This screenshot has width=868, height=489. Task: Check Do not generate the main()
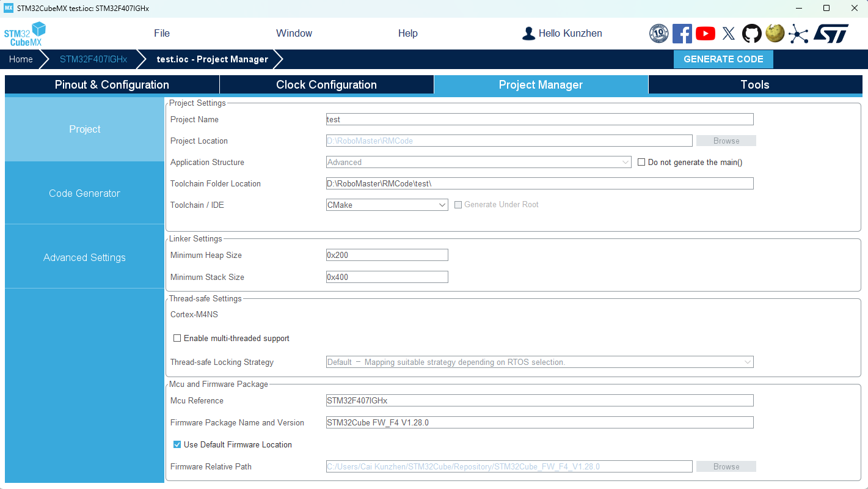pos(641,163)
